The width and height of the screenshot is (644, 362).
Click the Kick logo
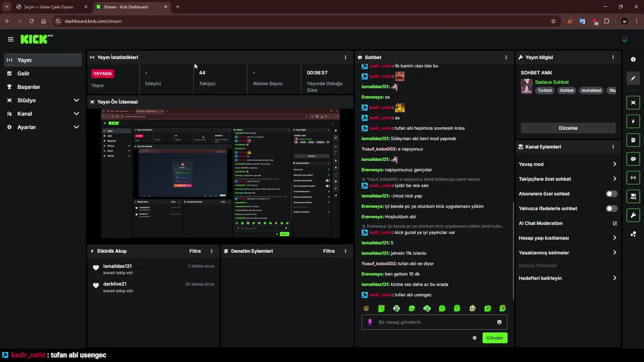point(37,39)
